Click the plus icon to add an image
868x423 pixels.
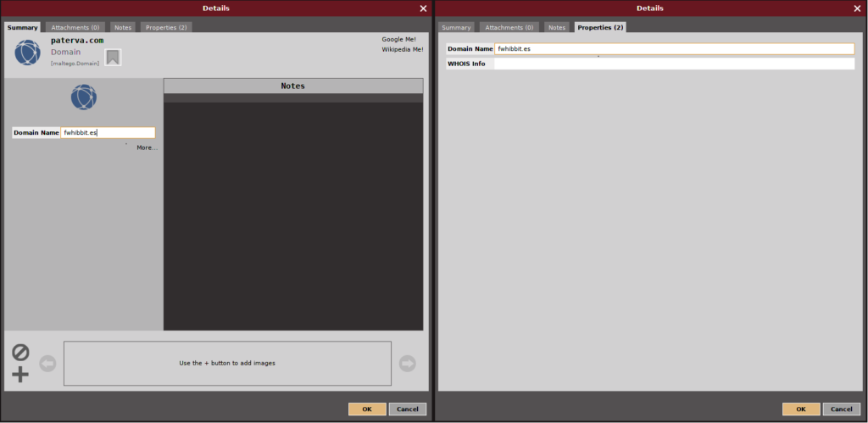click(x=20, y=375)
